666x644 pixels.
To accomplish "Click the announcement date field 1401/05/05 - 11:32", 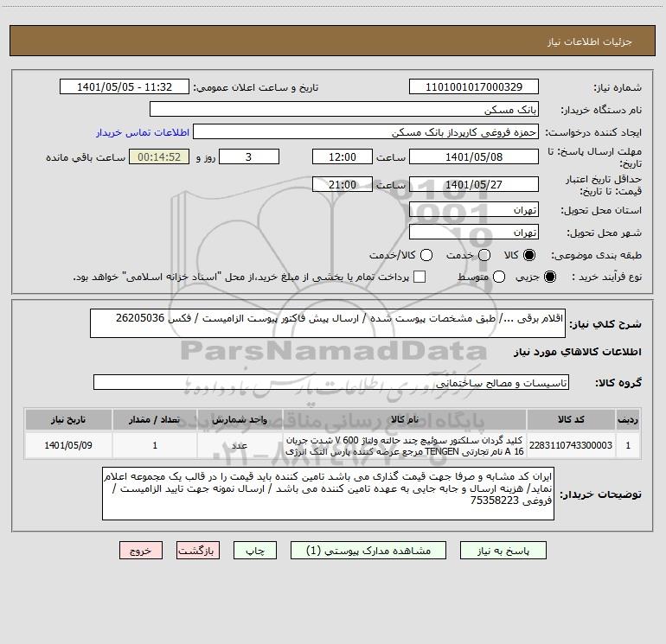I will tap(125, 87).
